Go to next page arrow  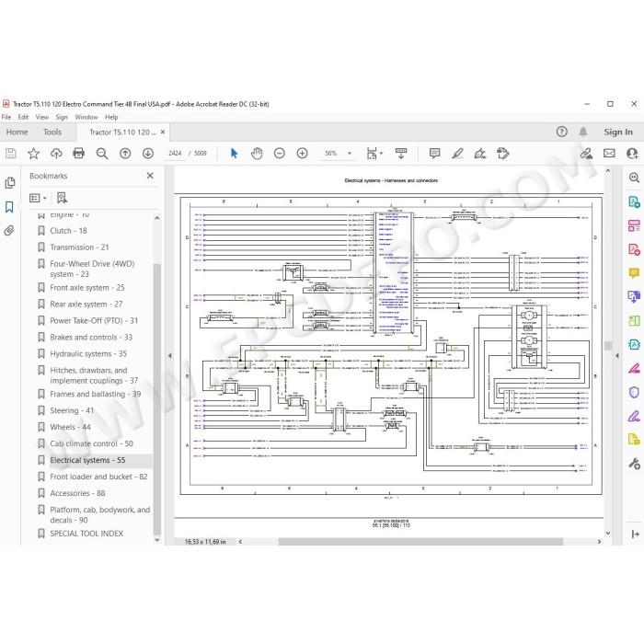coord(148,154)
